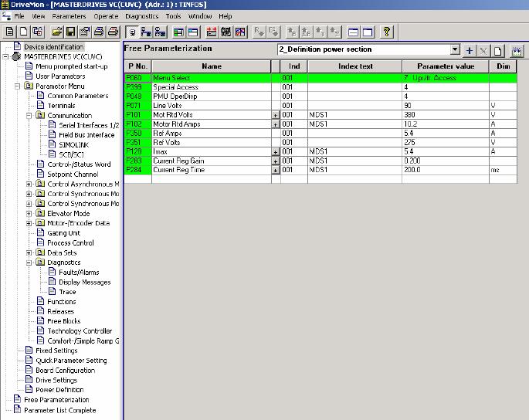Collapse the Parameter Menu folder
This screenshot has height=420, width=529.
pyautogui.click(x=17, y=86)
